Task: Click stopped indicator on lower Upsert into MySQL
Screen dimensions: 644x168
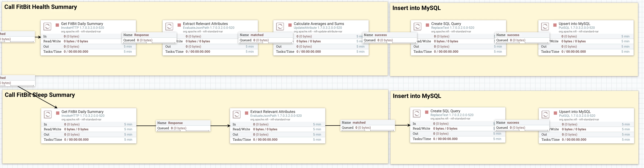Action: coord(556,113)
